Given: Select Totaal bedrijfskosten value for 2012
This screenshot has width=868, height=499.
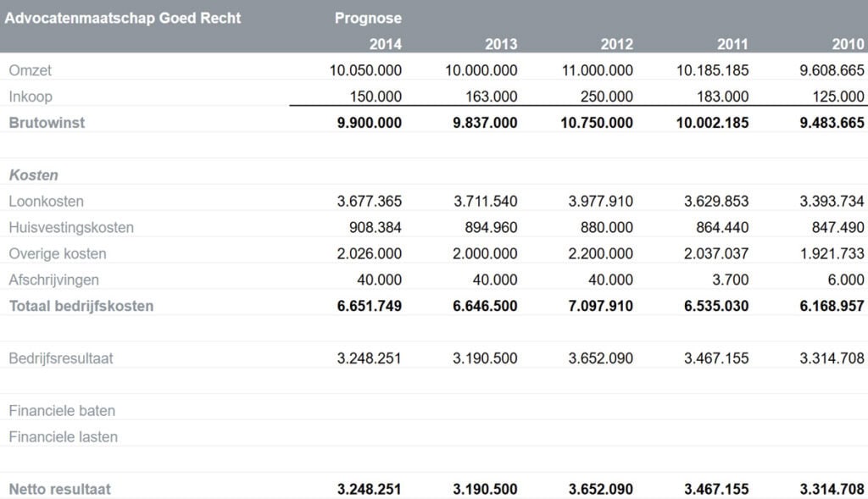Looking at the screenshot, I should pyautogui.click(x=597, y=307).
